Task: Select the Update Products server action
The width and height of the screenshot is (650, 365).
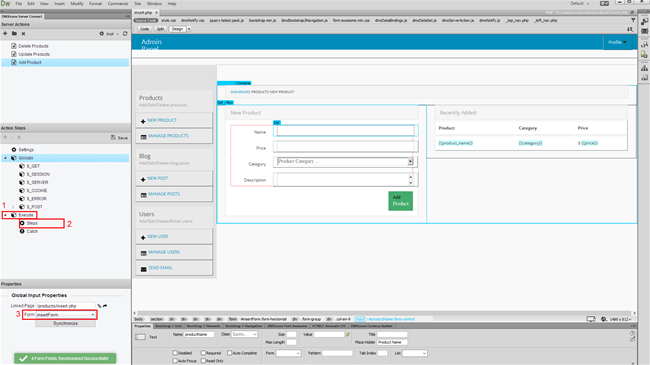Action: pyautogui.click(x=34, y=54)
